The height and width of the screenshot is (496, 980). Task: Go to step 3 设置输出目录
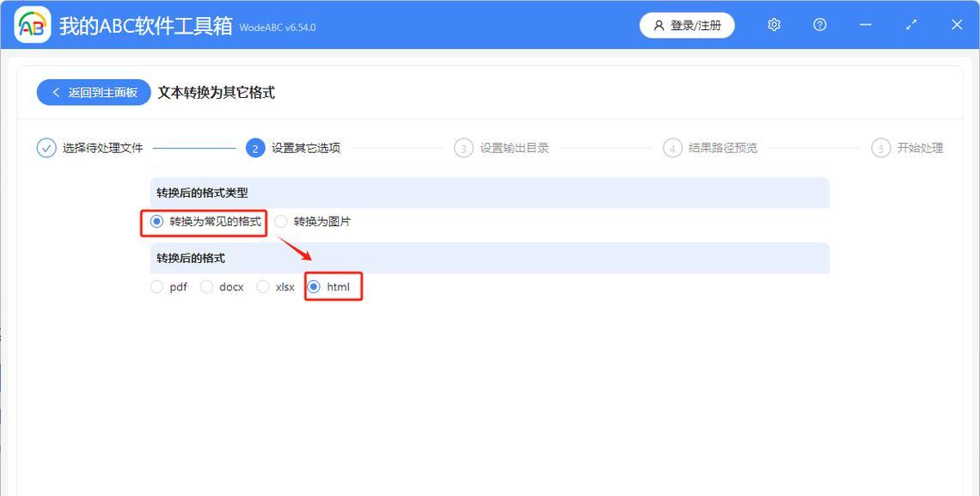(x=502, y=148)
